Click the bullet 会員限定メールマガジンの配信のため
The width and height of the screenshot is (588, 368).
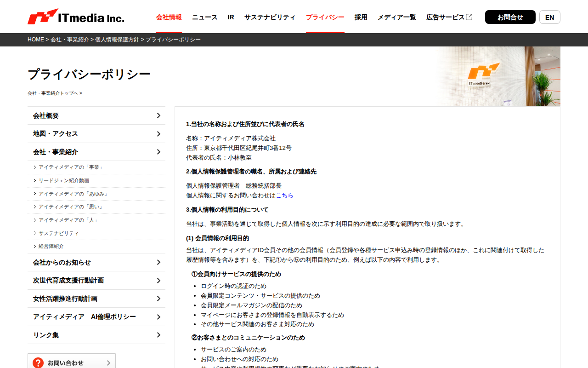pos(251,305)
